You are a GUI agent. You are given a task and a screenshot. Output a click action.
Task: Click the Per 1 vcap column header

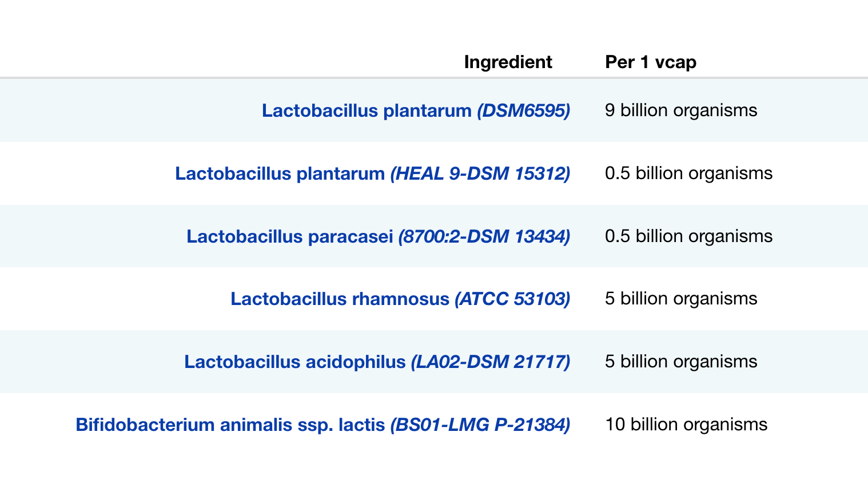click(x=650, y=62)
